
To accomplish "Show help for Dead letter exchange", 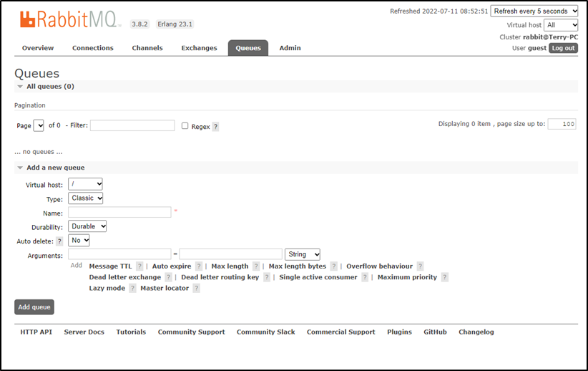I will tap(168, 277).
